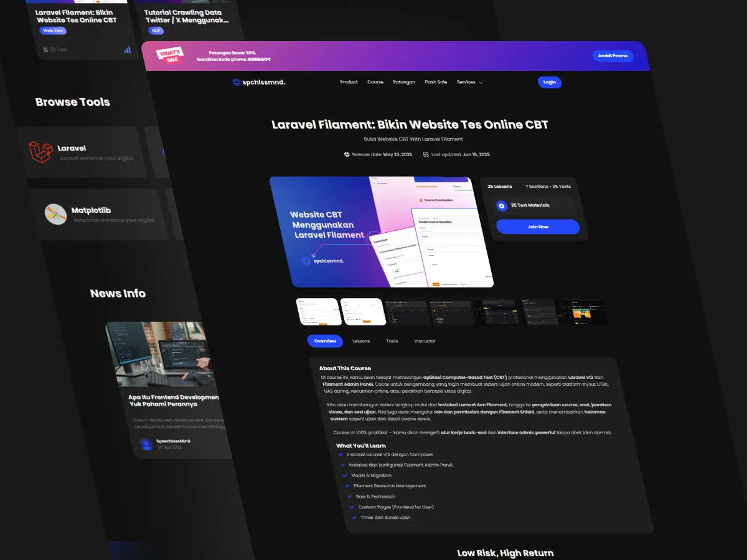Open the Laravel tool card title
The width and height of the screenshot is (747, 560).
(72, 149)
